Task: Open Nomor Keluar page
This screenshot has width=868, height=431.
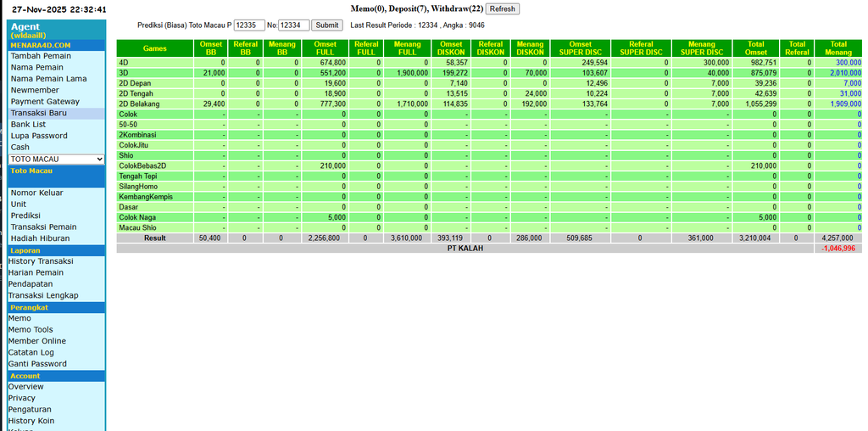Action: pos(36,193)
